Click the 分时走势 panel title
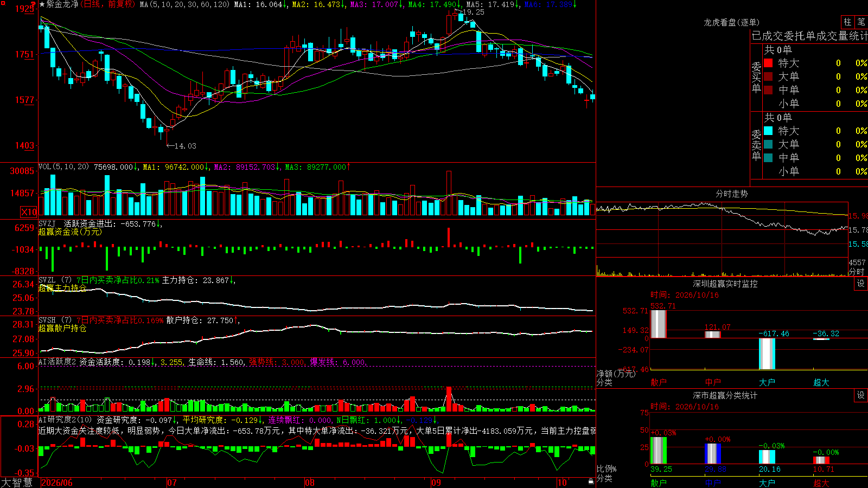Screen dimensions: 868x488 click(x=731, y=194)
